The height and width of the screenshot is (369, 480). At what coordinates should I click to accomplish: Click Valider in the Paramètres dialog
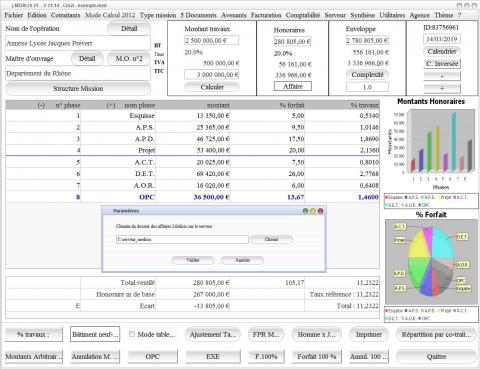click(193, 260)
